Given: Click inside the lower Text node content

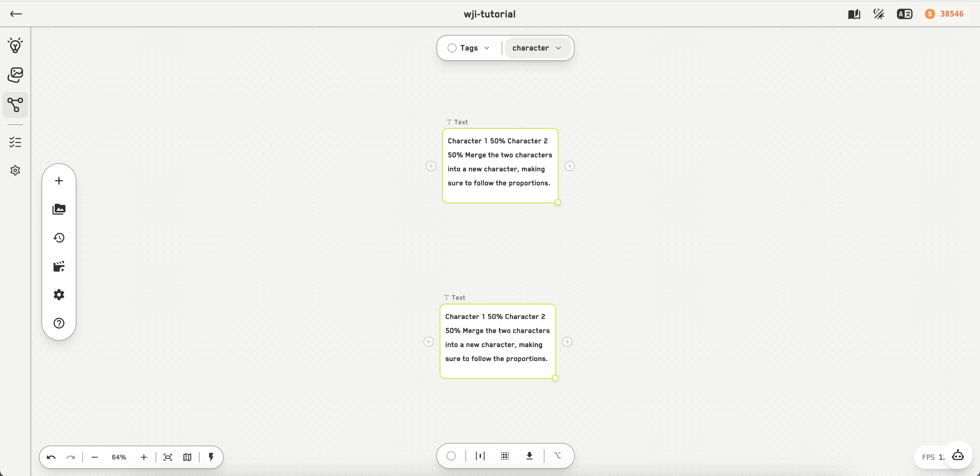Looking at the screenshot, I should point(497,341).
